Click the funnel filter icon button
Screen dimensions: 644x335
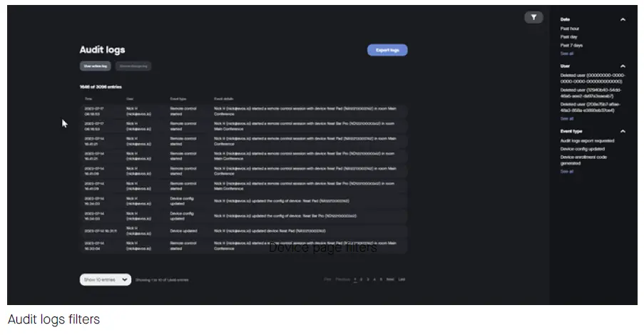pos(533,17)
